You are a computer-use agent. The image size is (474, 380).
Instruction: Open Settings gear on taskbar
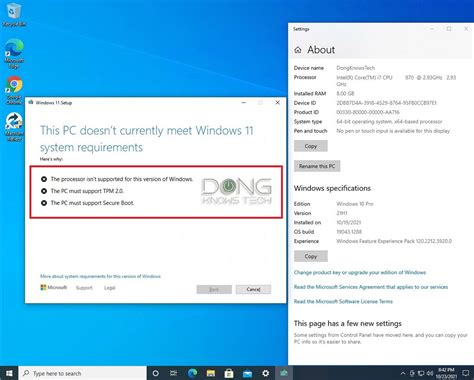click(x=265, y=373)
